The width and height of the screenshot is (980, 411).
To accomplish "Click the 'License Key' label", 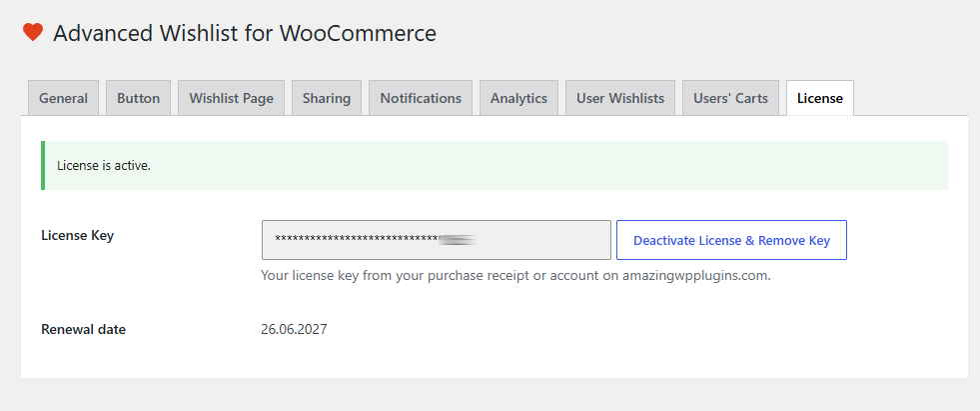I will [78, 236].
